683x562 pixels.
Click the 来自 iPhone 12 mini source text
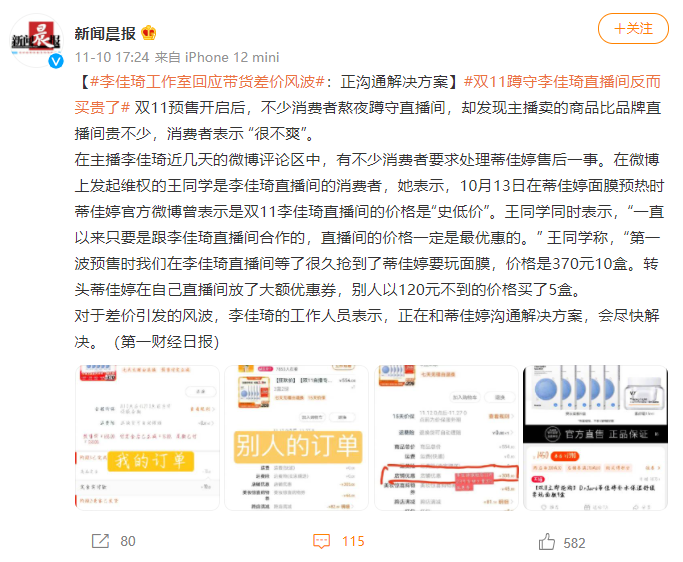click(217, 57)
